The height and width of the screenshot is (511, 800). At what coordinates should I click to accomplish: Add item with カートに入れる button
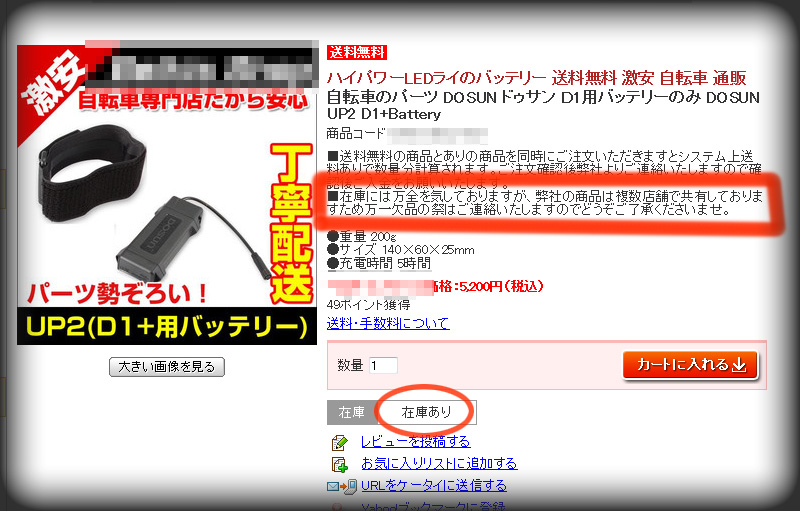690,365
